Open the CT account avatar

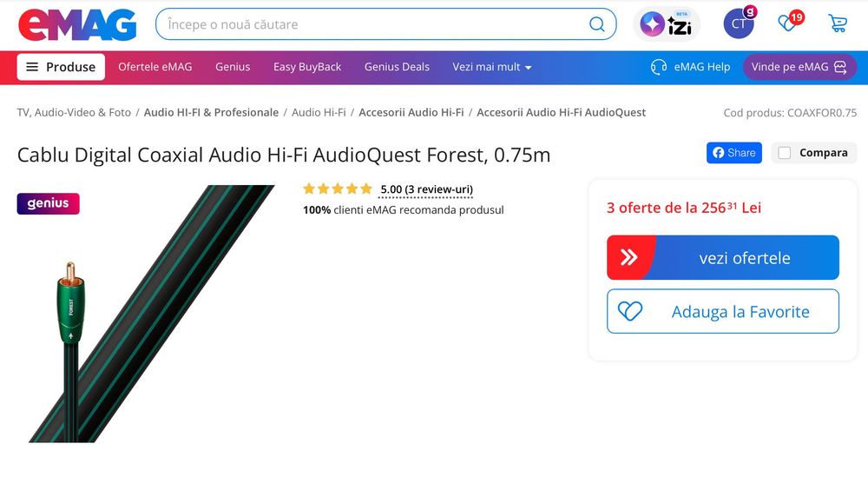[739, 23]
